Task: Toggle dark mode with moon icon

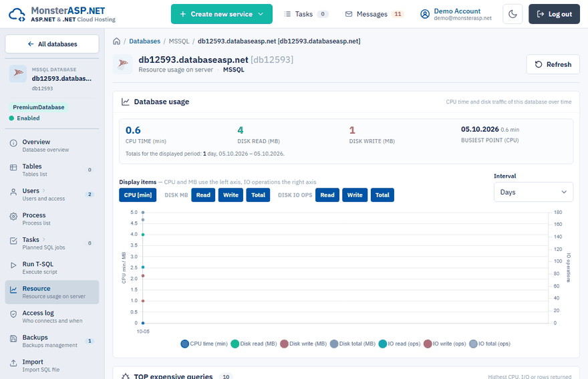Action: [x=512, y=14]
